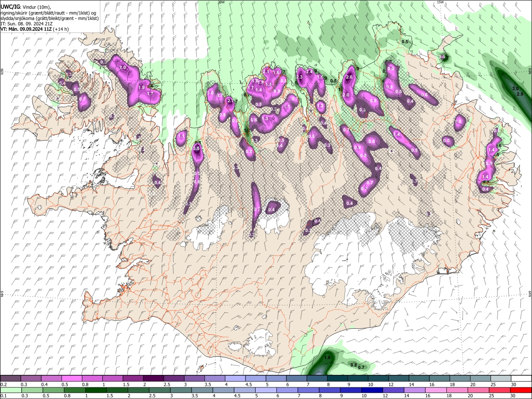532x399 pixels.
Task: Select the bright pink snow swatch from 0.5 to 0.8
Action: pos(71,378)
